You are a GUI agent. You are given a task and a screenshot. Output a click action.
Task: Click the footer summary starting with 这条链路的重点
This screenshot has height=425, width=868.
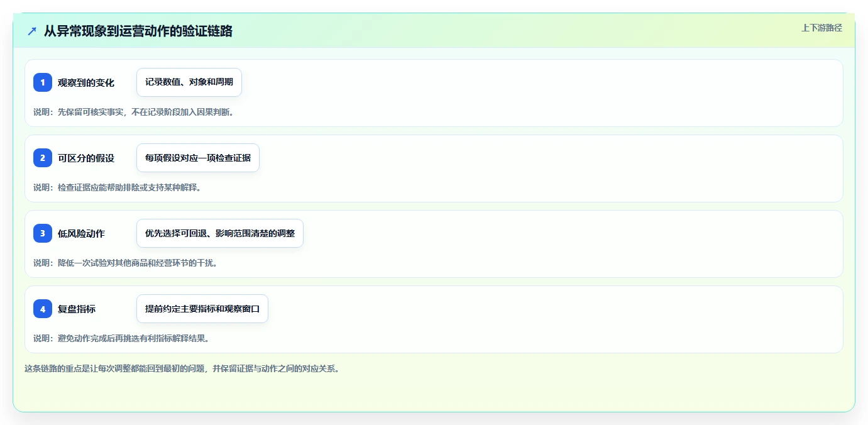(182, 369)
